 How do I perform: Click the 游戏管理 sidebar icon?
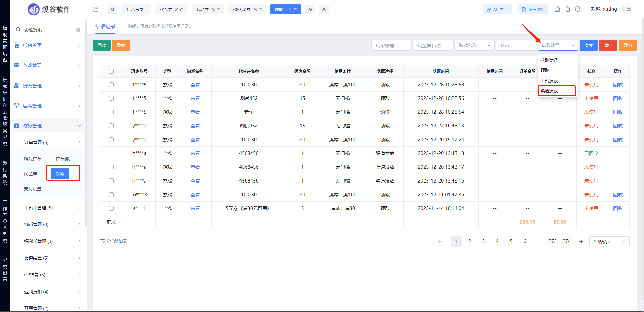[x=17, y=65]
